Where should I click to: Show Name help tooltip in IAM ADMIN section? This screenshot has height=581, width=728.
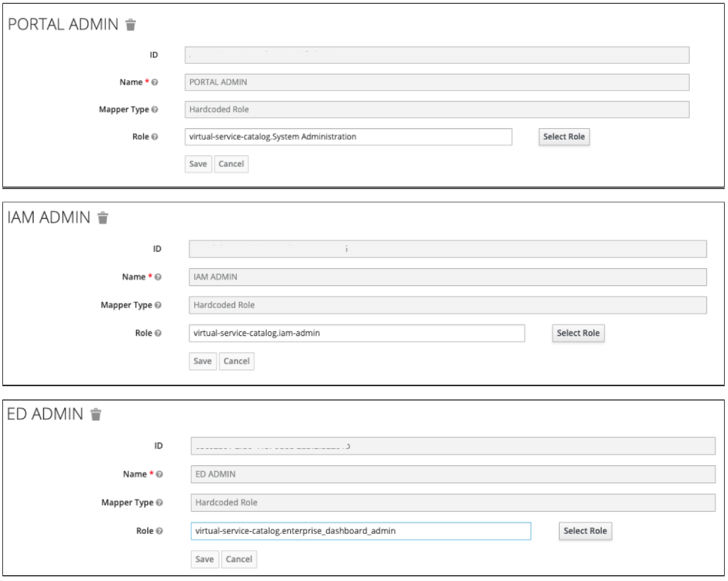(158, 277)
